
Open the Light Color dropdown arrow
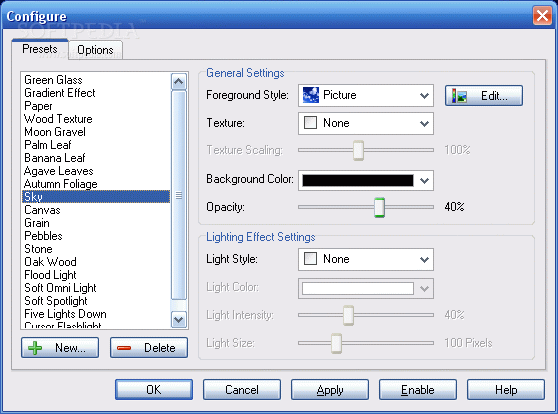pos(424,288)
